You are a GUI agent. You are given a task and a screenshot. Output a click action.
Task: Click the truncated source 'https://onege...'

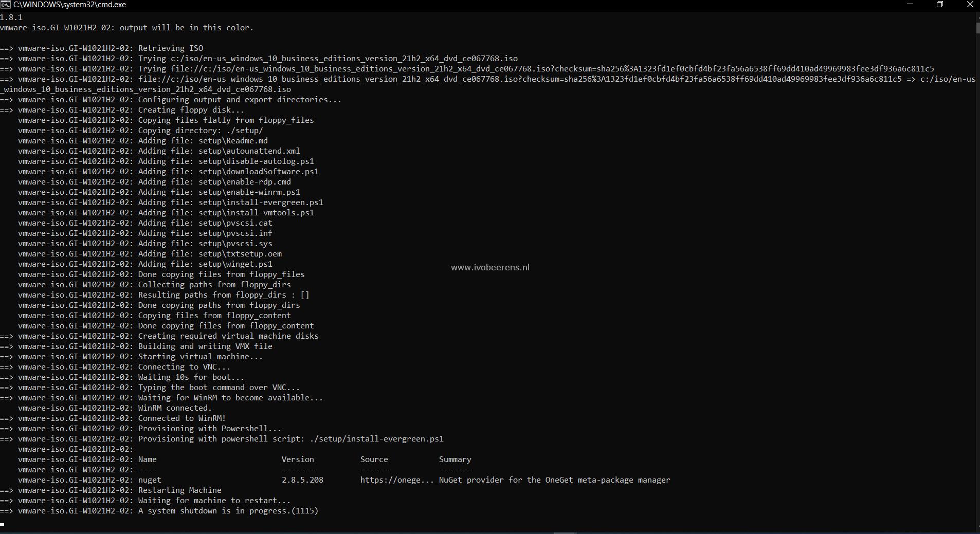tap(397, 480)
